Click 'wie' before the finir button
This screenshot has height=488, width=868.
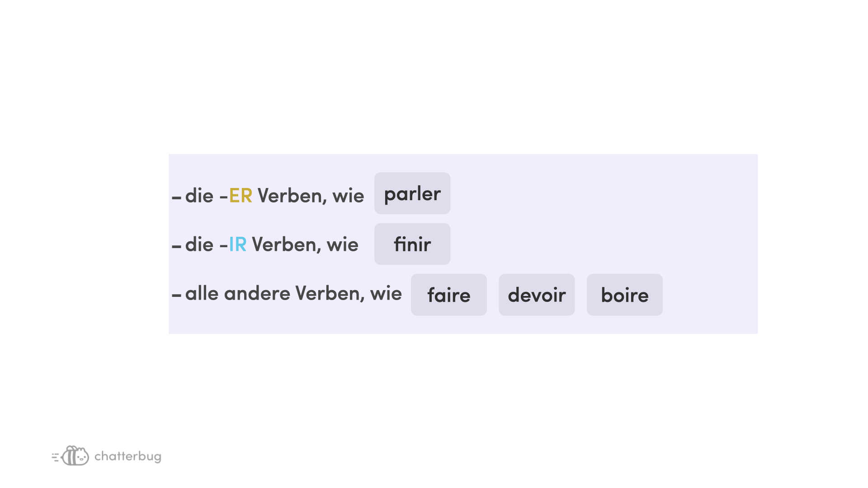(x=342, y=244)
